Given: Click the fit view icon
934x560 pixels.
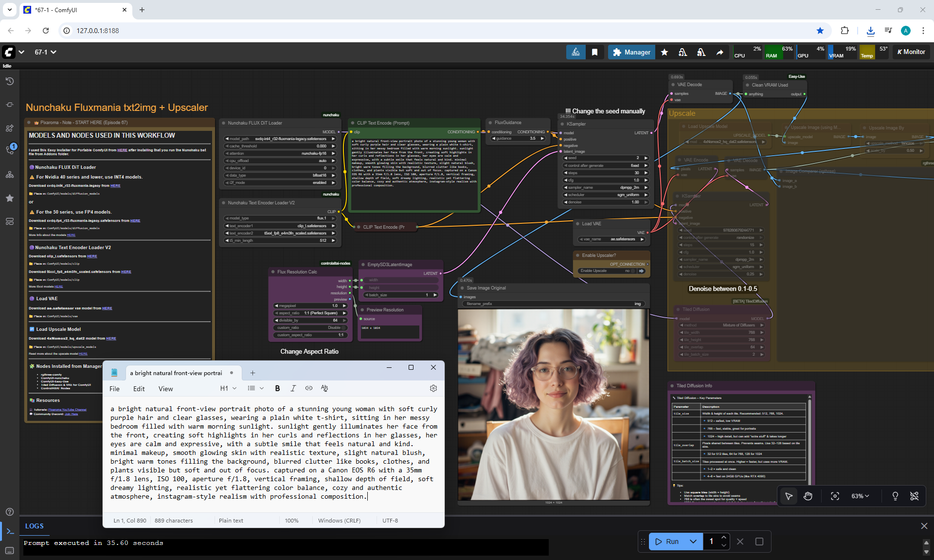Looking at the screenshot, I should click(835, 496).
